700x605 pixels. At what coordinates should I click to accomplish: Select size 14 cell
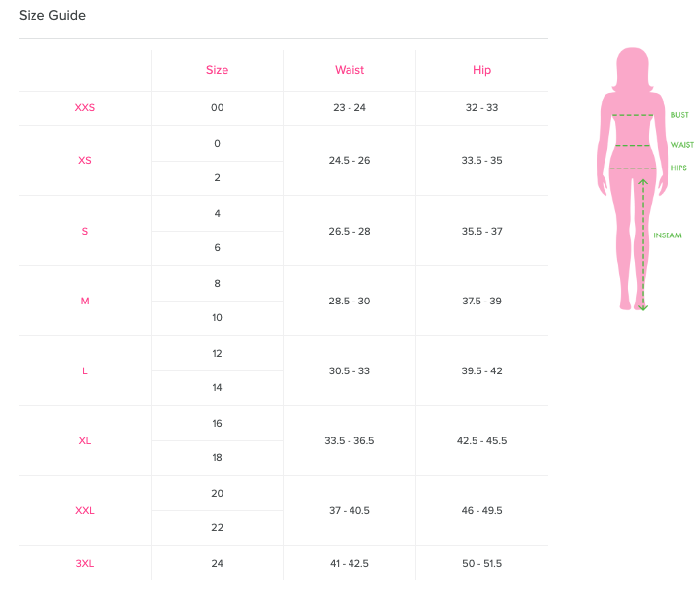(x=217, y=387)
